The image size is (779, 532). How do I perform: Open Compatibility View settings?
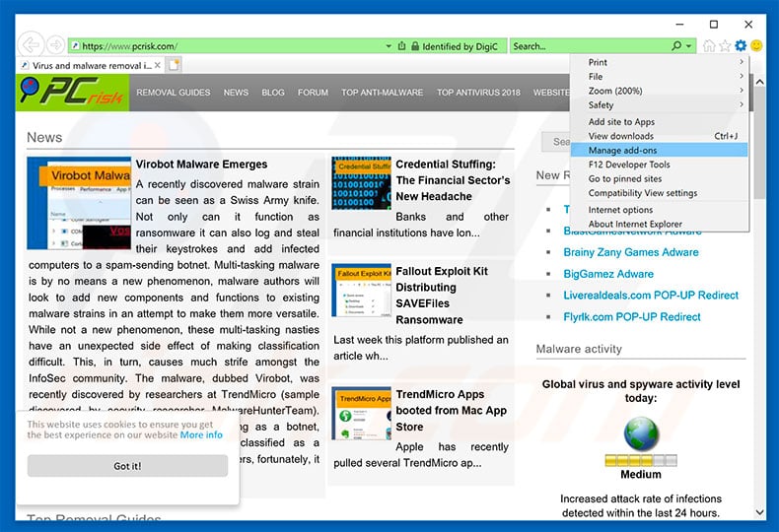pyautogui.click(x=659, y=193)
